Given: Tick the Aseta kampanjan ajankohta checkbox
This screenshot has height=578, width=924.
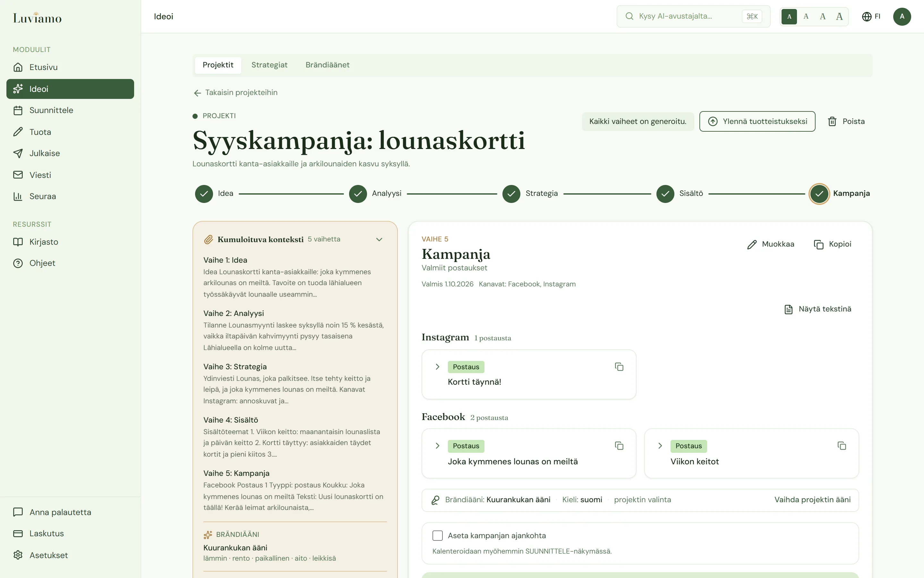Looking at the screenshot, I should click(x=438, y=536).
